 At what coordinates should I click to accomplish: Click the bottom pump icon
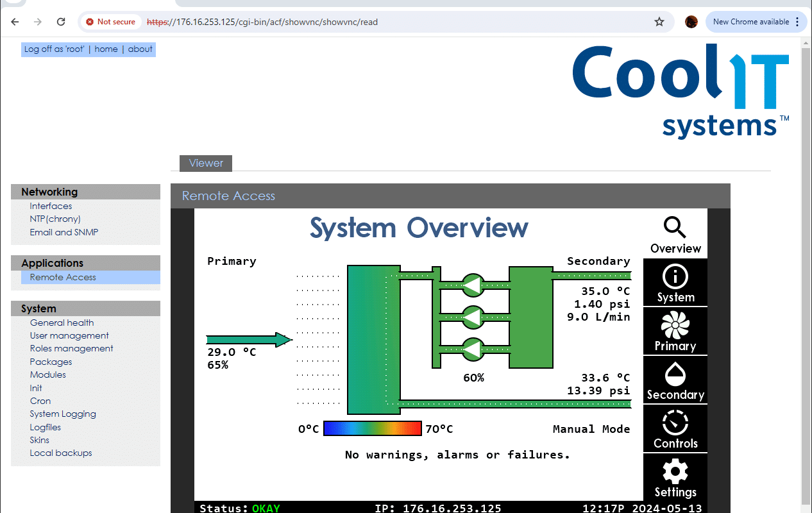pyautogui.click(x=473, y=349)
